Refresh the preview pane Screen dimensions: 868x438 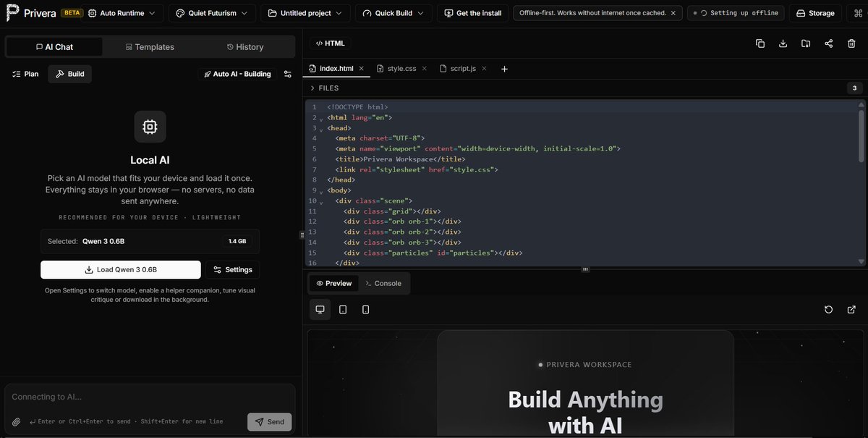[x=829, y=310]
